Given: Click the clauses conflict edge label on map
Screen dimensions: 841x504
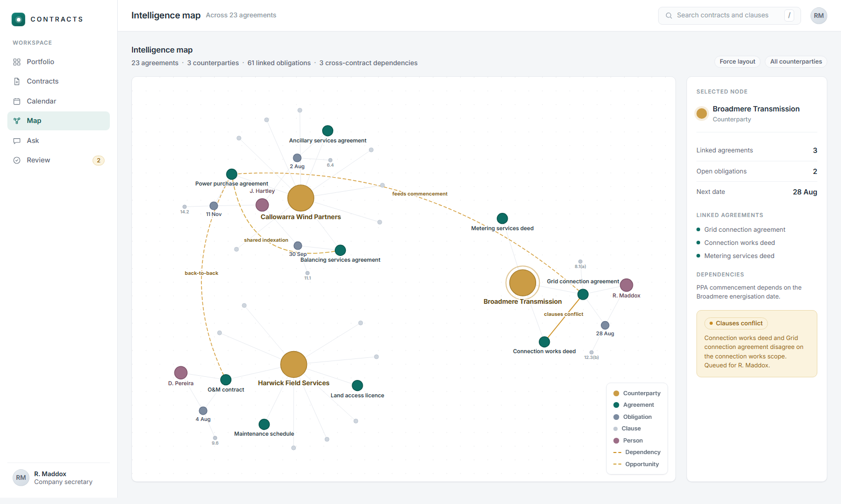Looking at the screenshot, I should (x=563, y=314).
